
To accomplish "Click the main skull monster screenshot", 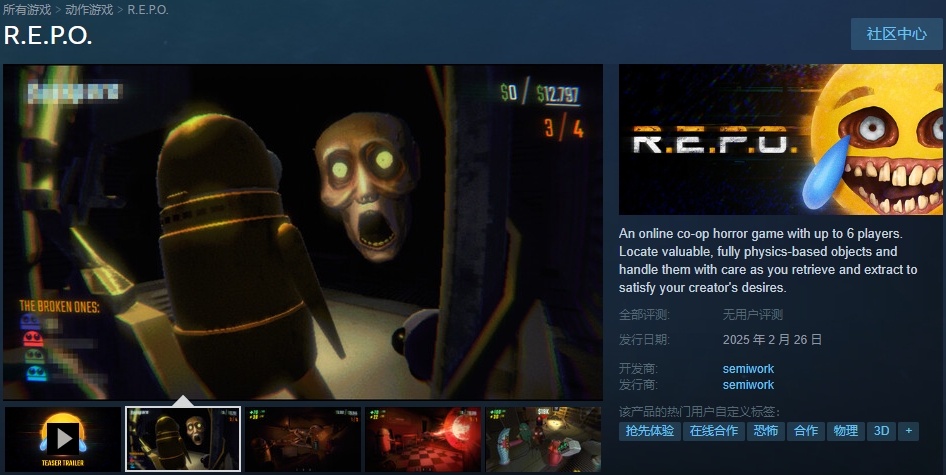I will (x=303, y=232).
